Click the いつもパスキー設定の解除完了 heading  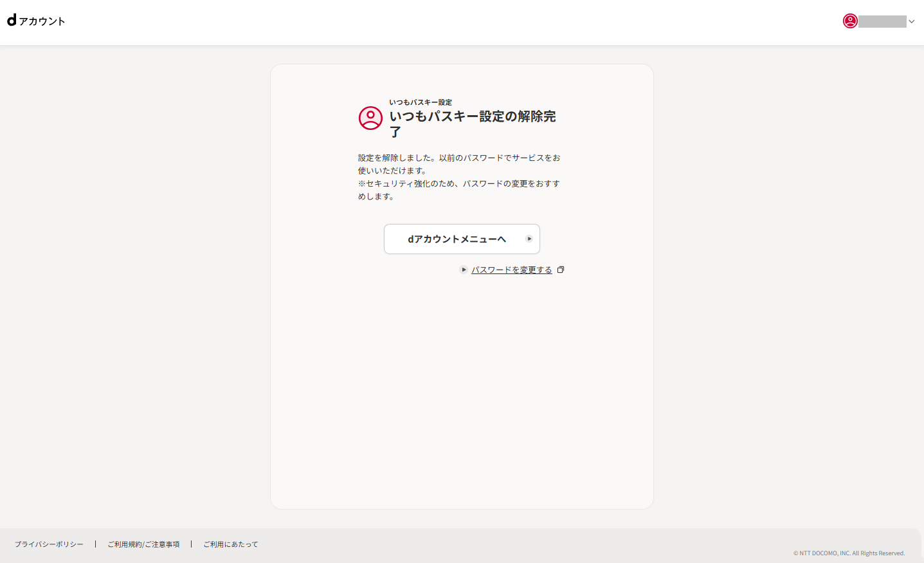click(473, 124)
